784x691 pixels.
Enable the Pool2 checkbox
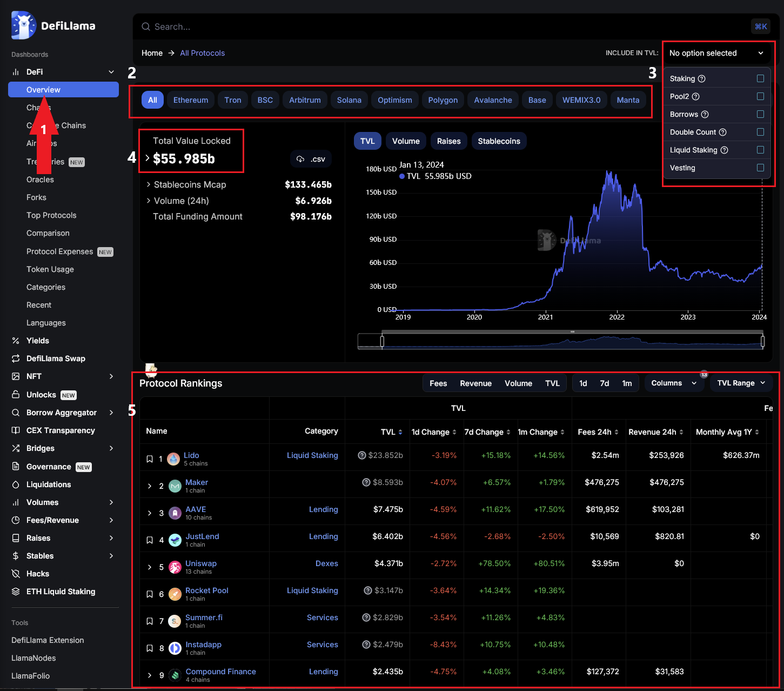coord(760,96)
